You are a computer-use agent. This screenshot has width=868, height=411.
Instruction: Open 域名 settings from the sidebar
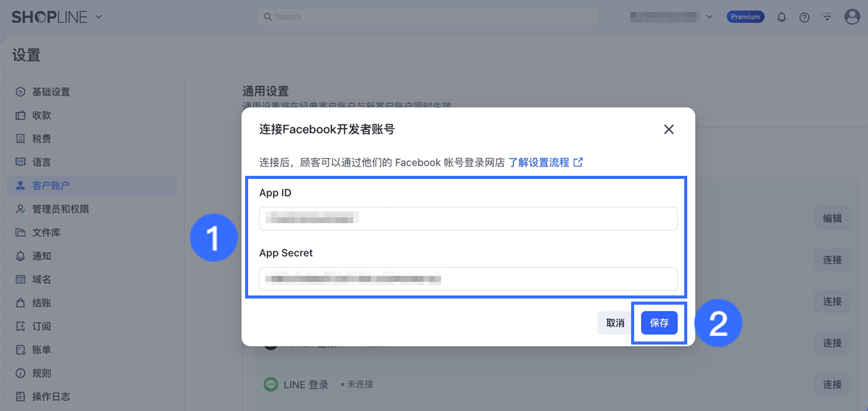pyautogui.click(x=41, y=280)
